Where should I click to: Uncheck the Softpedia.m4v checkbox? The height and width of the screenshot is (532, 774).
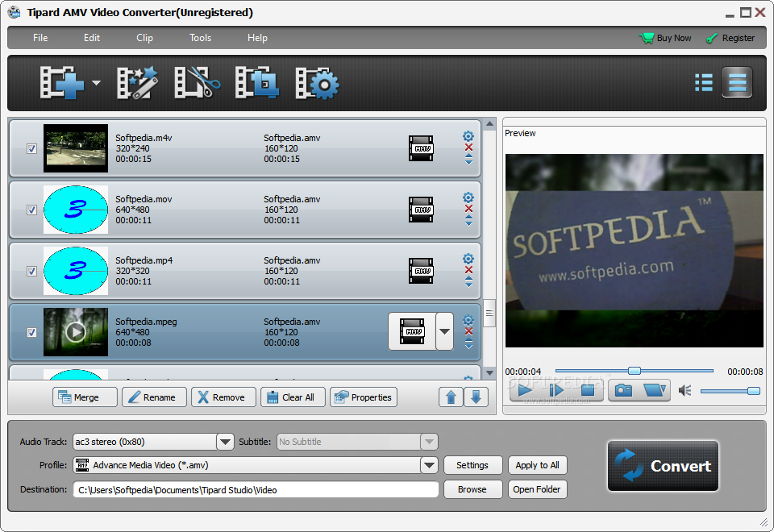(x=31, y=148)
